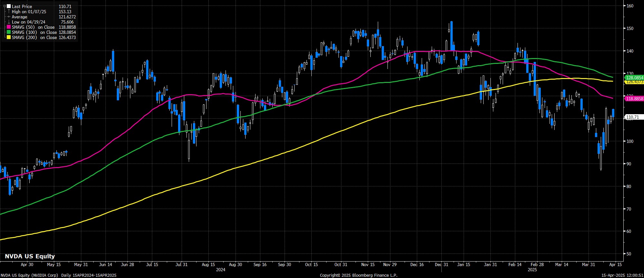Screen dimensions: 644x278
Task: Click the 2024 year label on the time axis
Action: click(221, 270)
